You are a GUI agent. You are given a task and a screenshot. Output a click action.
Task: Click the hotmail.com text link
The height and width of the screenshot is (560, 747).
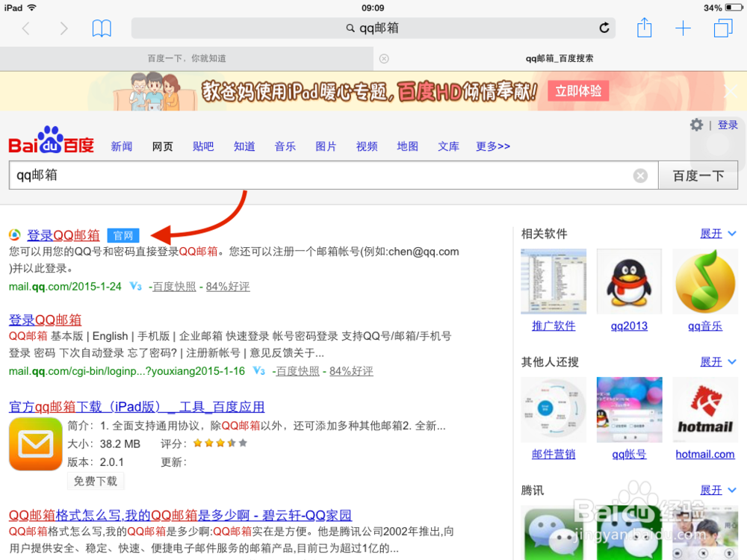pyautogui.click(x=705, y=454)
